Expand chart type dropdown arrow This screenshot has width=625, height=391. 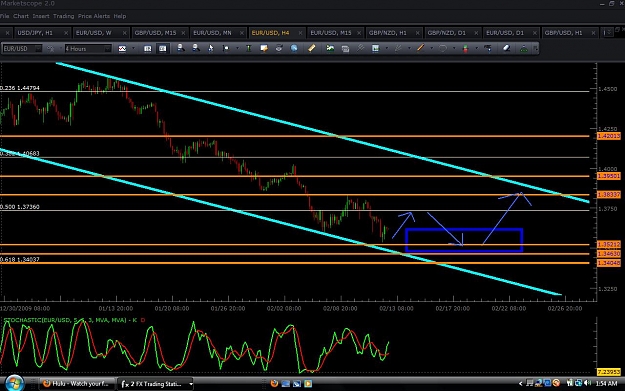pos(133,49)
